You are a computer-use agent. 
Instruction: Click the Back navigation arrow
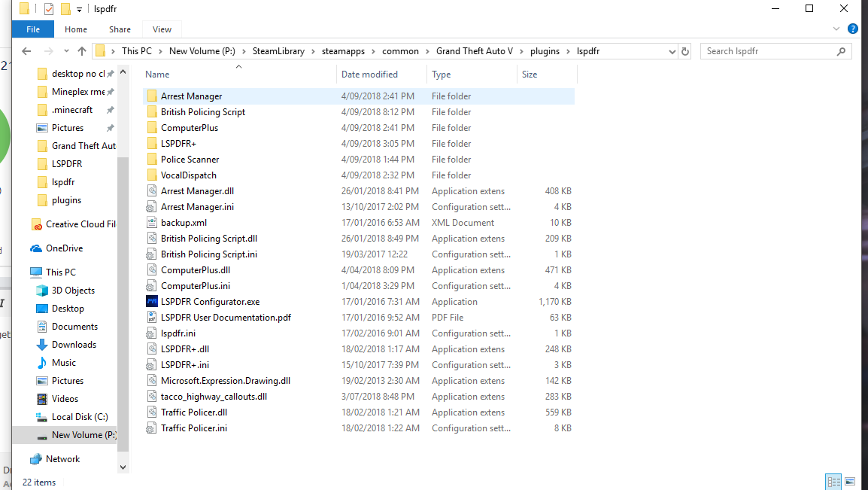coord(26,51)
